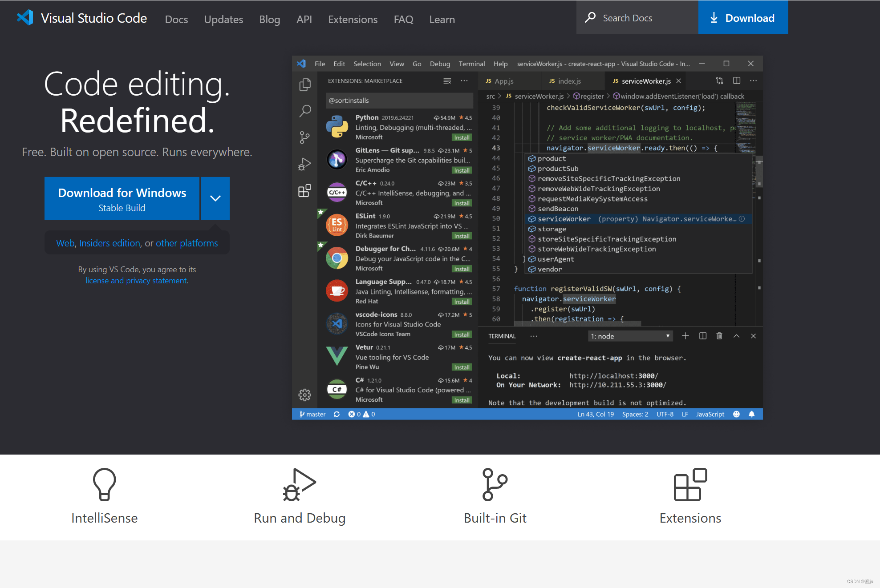Open the Insiders edition link
The width and height of the screenshot is (880, 588).
point(109,243)
